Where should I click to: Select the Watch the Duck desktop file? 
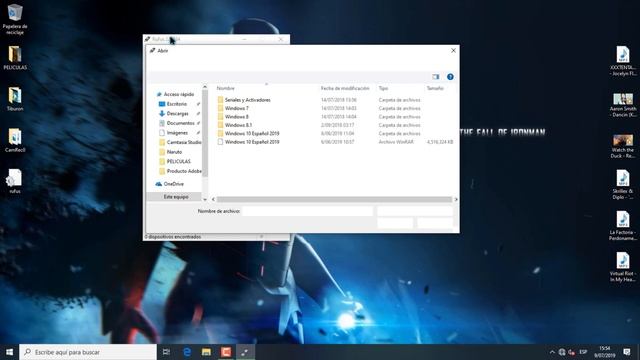[623, 146]
